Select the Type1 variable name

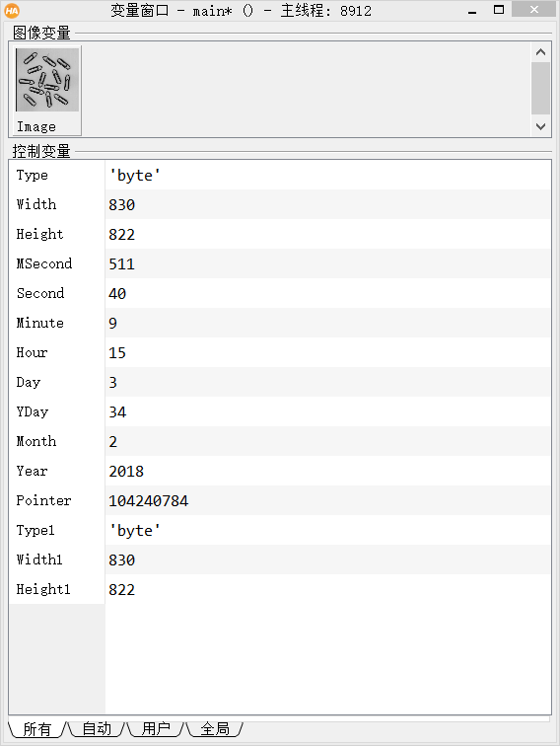[35, 530]
